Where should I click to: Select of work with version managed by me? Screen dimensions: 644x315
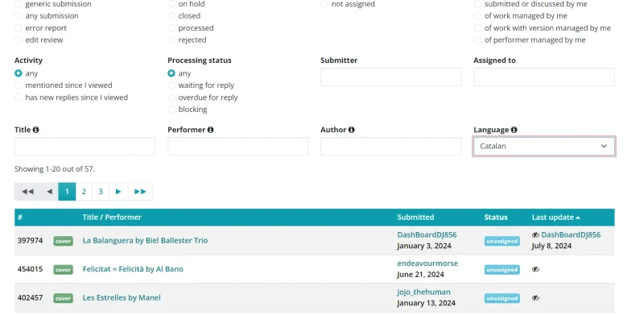pyautogui.click(x=477, y=28)
